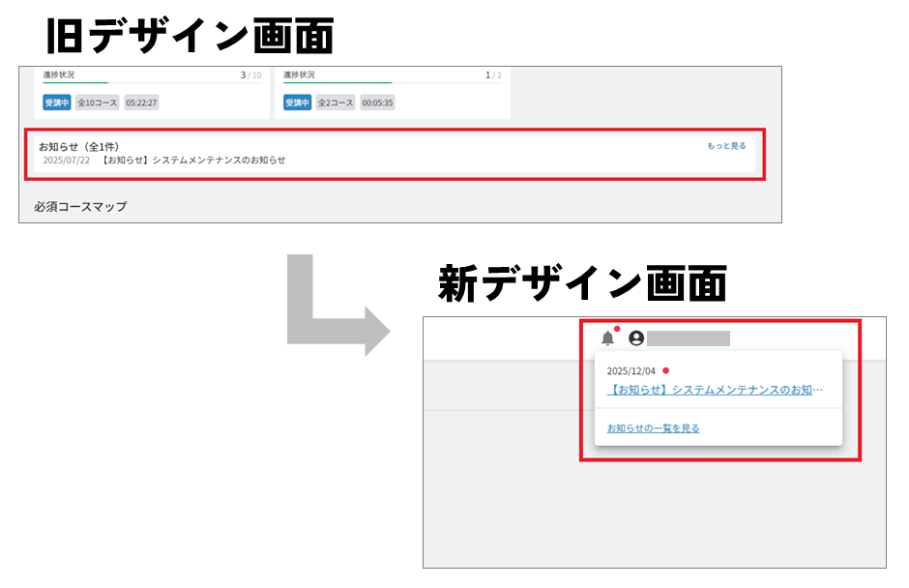909x588 pixels.
Task: Click the お知らせ（全1件） heading
Action: (x=79, y=147)
